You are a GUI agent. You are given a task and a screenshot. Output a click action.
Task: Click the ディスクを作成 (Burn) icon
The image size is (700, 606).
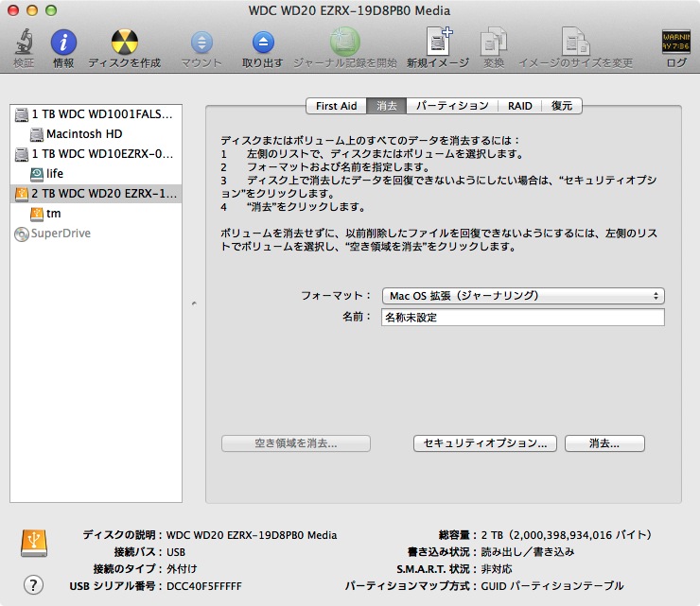(x=124, y=43)
